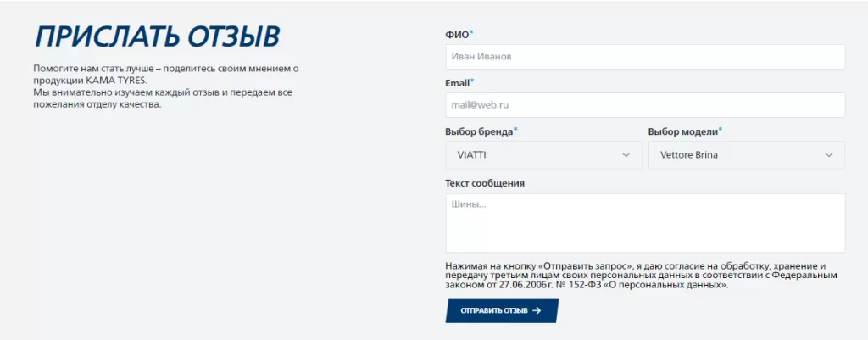
Task: Click the ФИО name input field
Action: (644, 57)
